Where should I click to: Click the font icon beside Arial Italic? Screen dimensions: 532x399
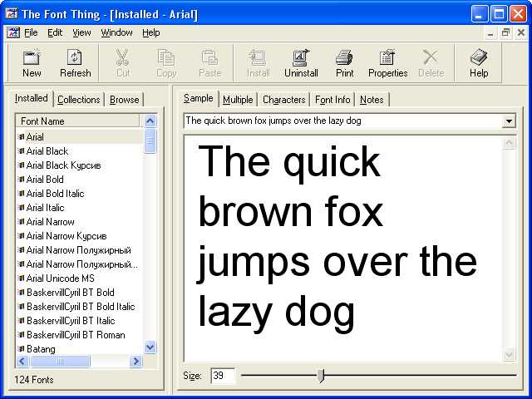pyautogui.click(x=21, y=207)
